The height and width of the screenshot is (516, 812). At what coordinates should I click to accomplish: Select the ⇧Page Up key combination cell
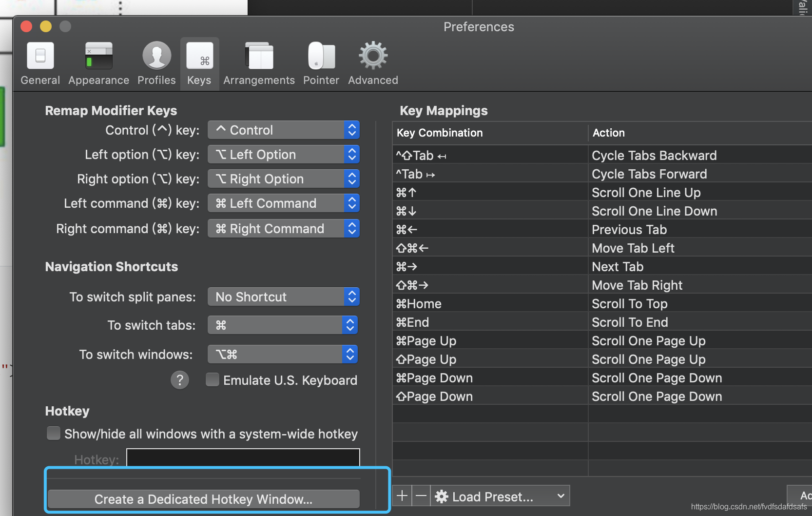(490, 359)
